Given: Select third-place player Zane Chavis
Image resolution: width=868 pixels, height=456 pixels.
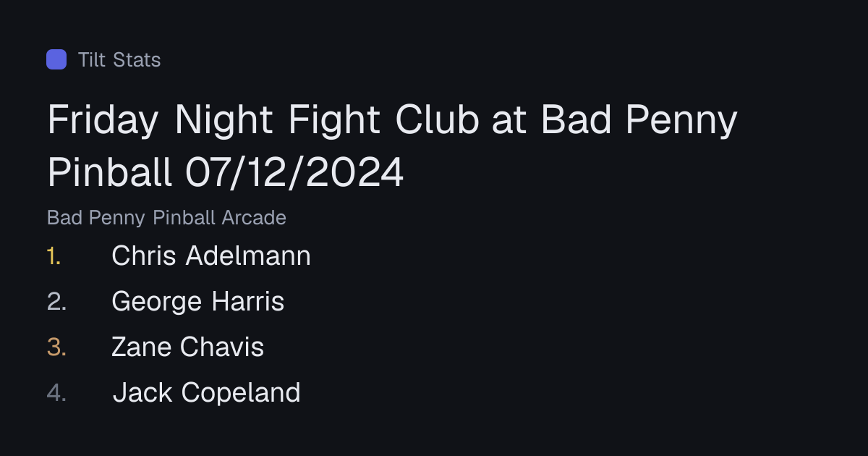Looking at the screenshot, I should (x=188, y=347).
